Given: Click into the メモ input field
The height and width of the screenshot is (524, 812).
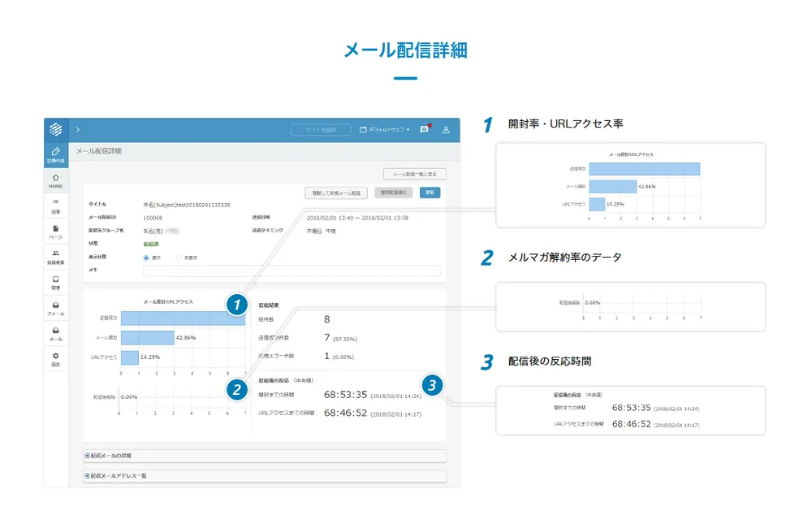Looking at the screenshot, I should tap(292, 271).
